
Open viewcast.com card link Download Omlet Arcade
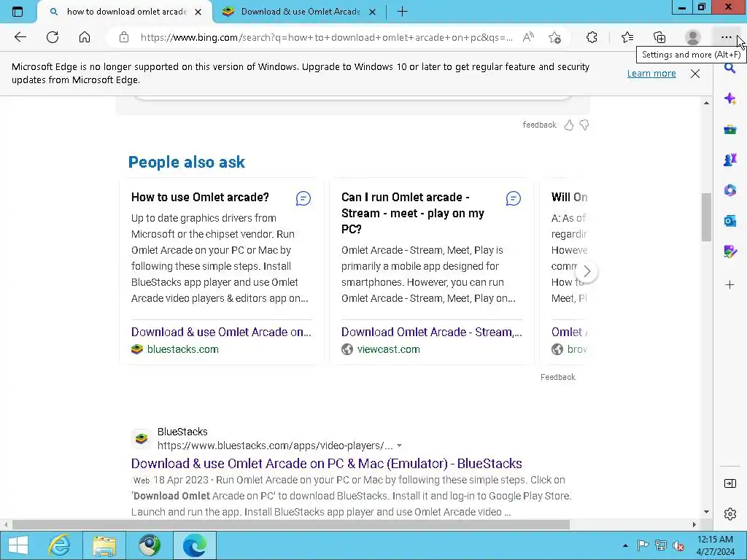pyautogui.click(x=432, y=332)
